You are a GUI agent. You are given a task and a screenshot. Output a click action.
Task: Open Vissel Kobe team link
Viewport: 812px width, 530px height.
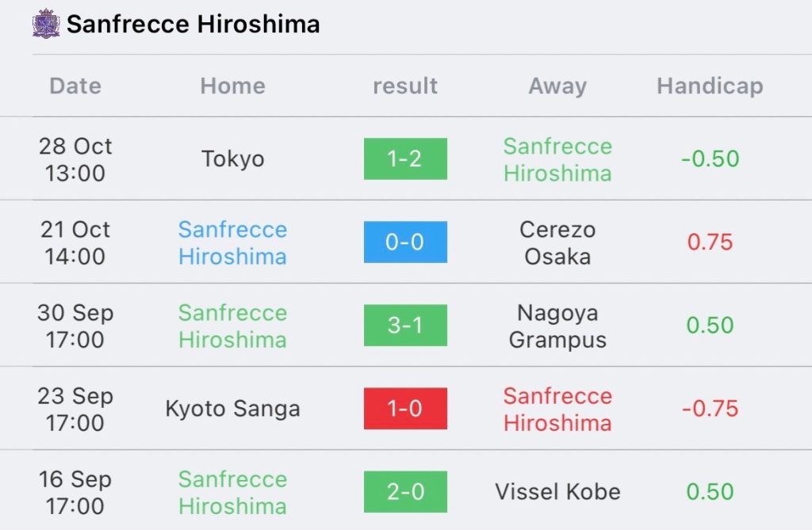557,492
